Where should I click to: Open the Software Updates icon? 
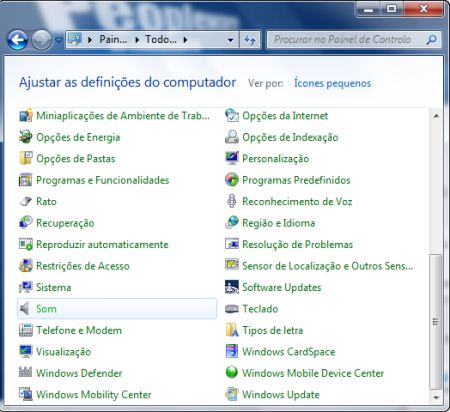(232, 287)
